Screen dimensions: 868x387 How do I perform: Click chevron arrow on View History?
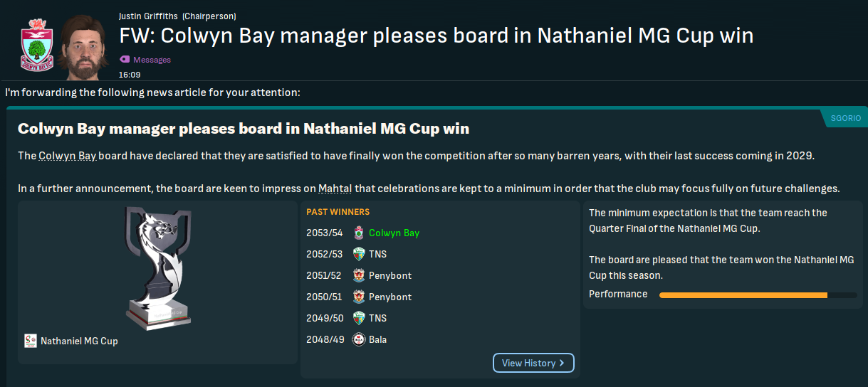tap(562, 363)
